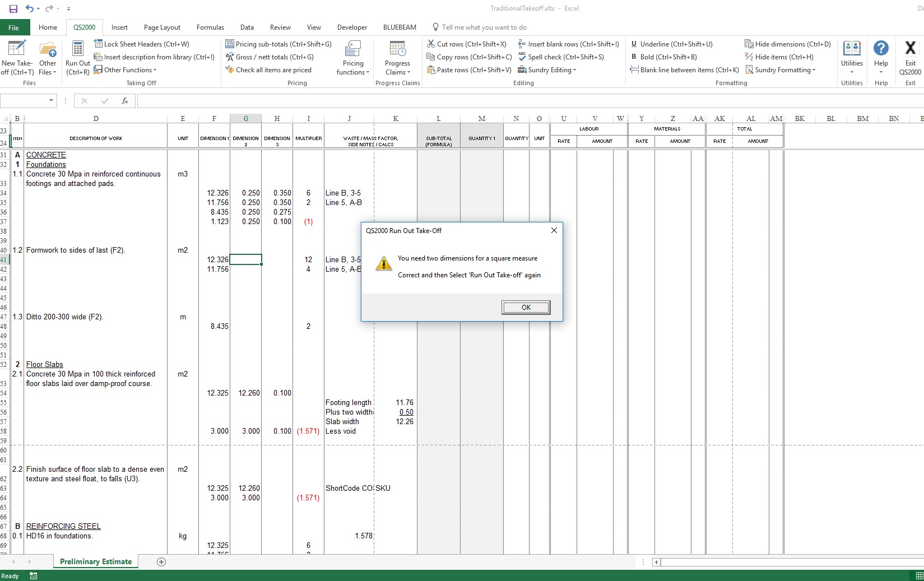
Task: Click the Exit QS2000 icon
Action: click(x=910, y=49)
